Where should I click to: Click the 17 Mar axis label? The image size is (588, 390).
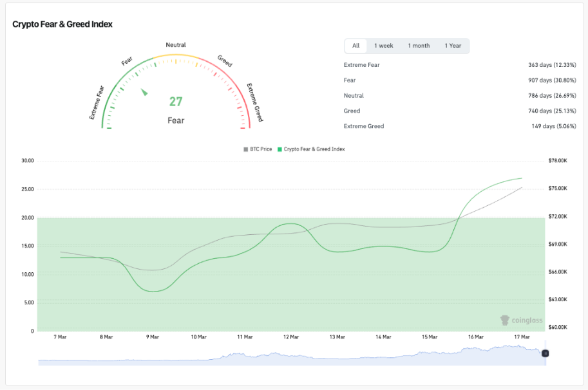coord(522,337)
